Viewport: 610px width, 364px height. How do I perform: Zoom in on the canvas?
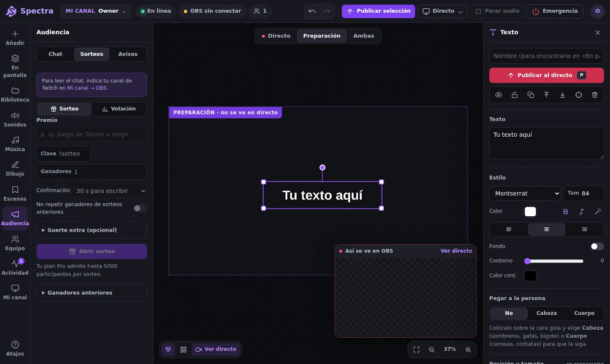coord(468,350)
